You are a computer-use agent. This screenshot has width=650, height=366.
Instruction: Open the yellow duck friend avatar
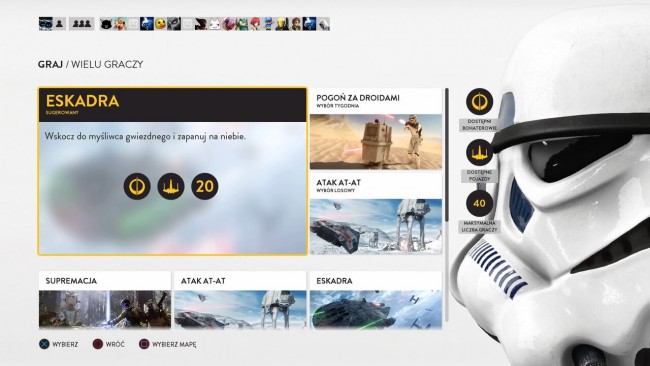pos(160,24)
